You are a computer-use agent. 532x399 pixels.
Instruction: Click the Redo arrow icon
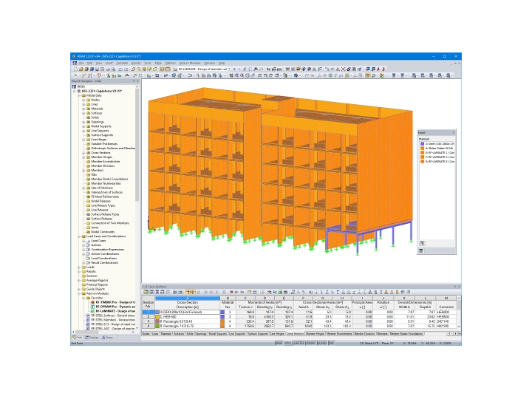126,69
